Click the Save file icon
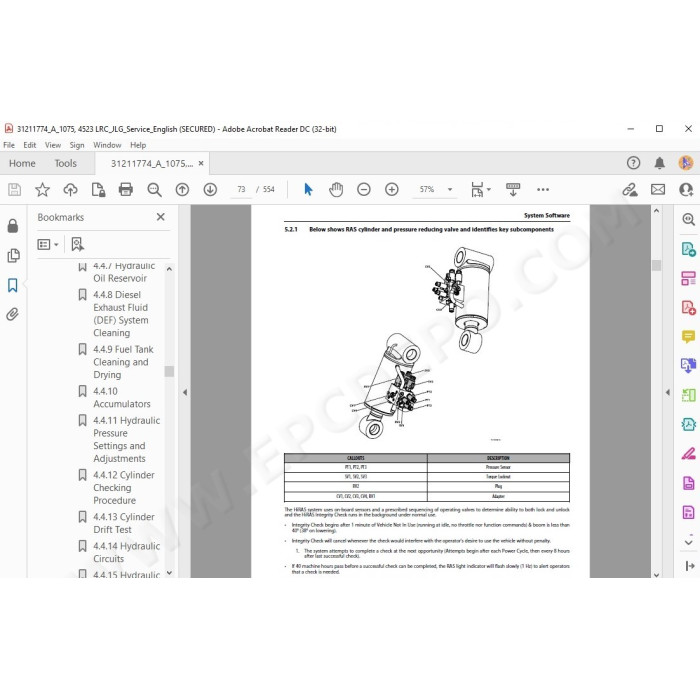Image resolution: width=700 pixels, height=700 pixels. (x=14, y=190)
